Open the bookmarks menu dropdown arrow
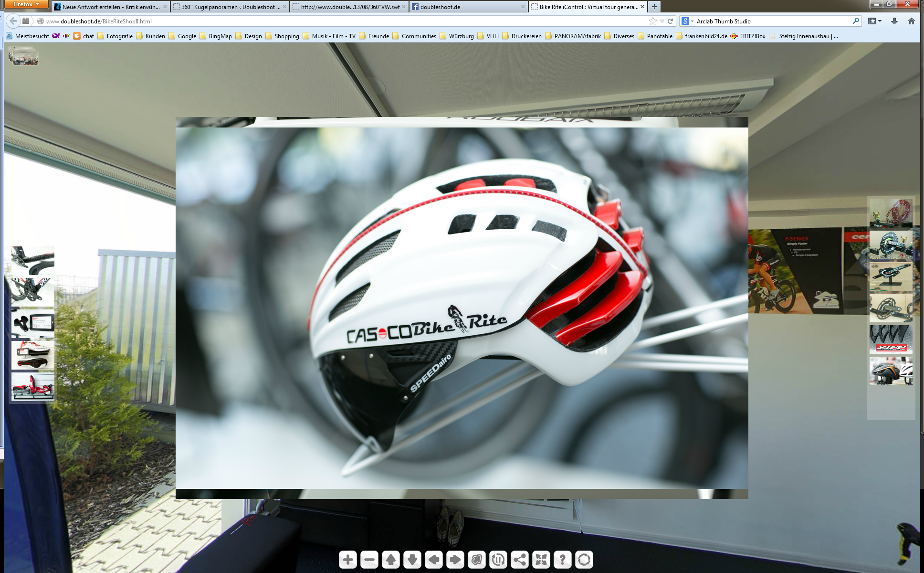Screen dimensions: 924x573 pyautogui.click(x=880, y=21)
